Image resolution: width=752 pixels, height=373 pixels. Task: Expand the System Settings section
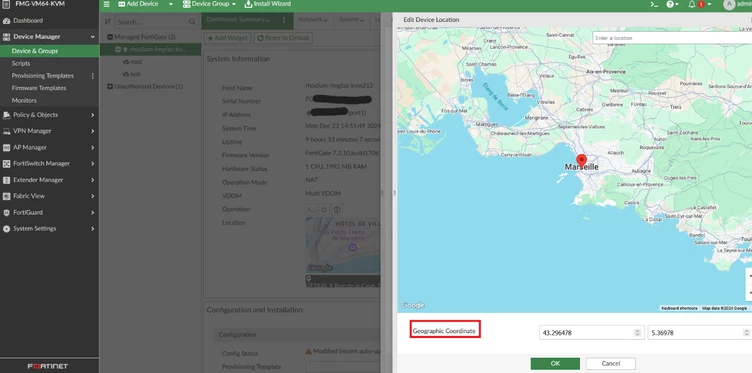coord(93,229)
